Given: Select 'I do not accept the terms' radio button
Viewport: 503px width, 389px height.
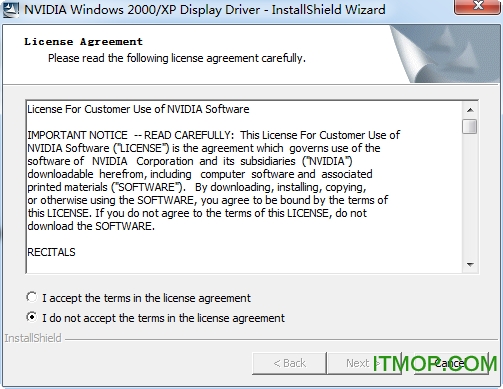Looking at the screenshot, I should point(32,317).
